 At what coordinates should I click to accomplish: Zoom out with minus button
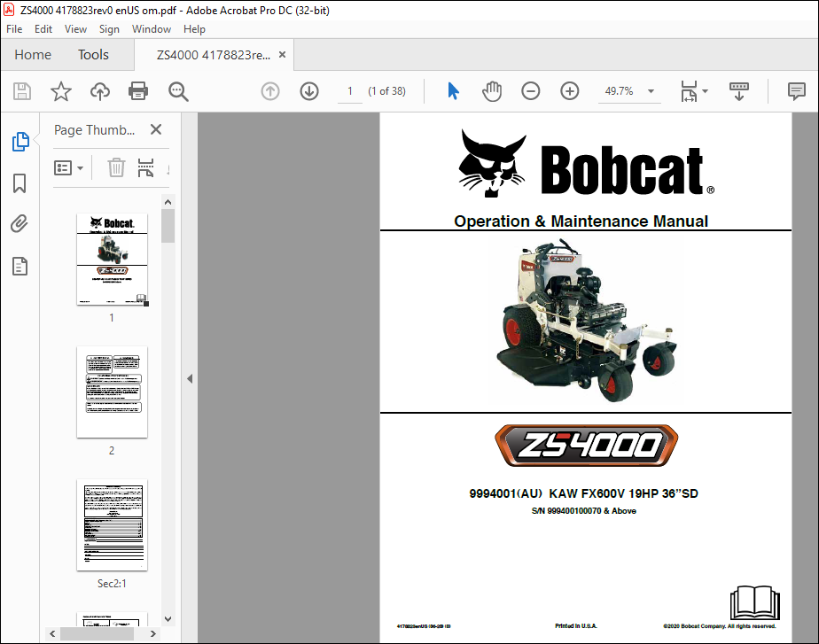click(531, 91)
